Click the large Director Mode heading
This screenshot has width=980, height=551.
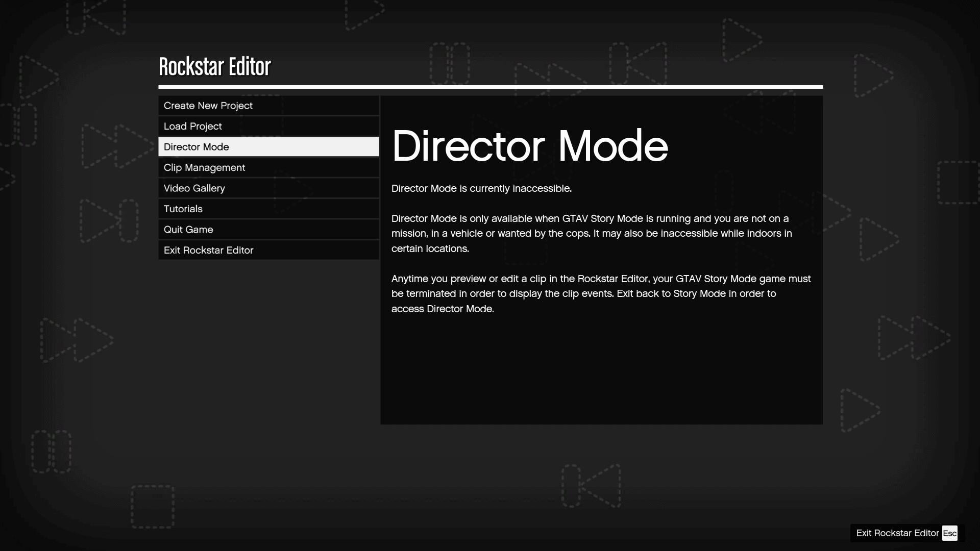click(530, 146)
